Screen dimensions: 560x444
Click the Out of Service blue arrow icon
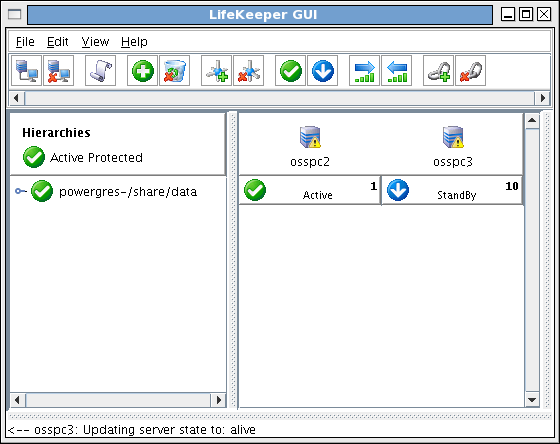pos(322,71)
